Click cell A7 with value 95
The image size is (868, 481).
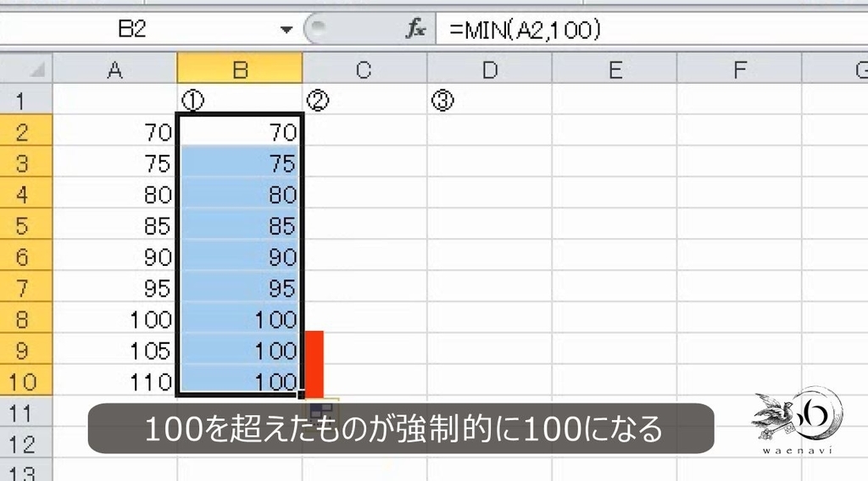click(115, 286)
